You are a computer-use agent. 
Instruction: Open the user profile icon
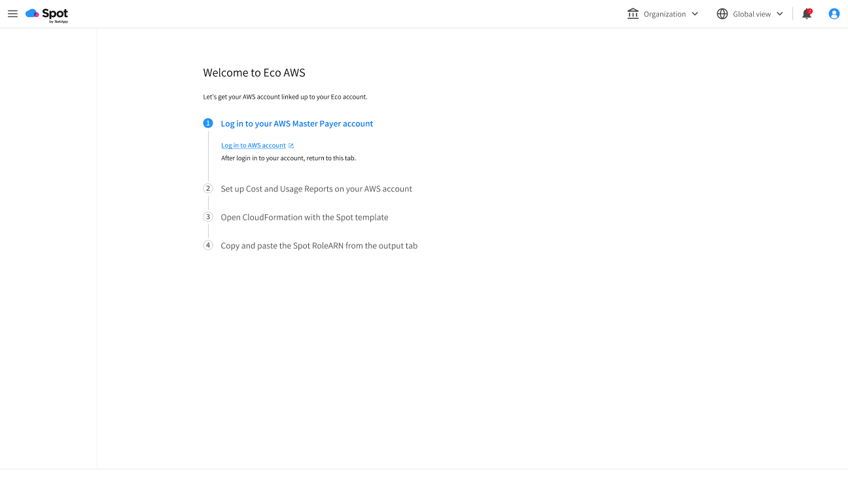834,14
